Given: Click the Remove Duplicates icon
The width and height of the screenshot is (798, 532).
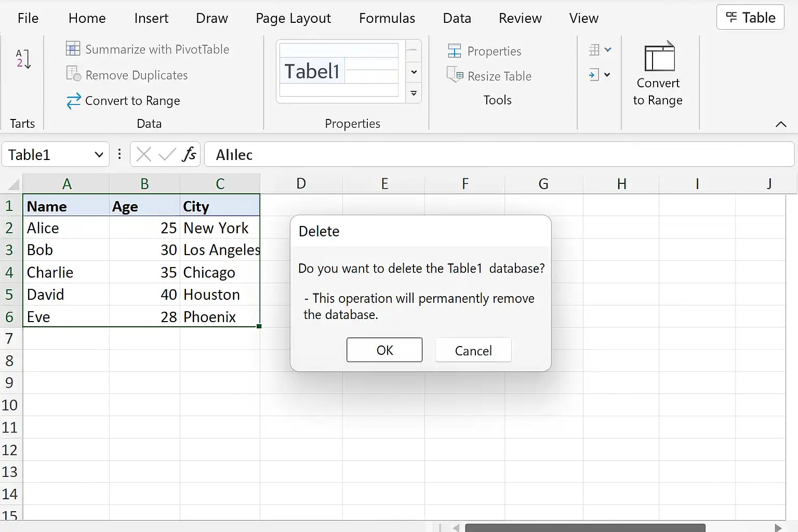Looking at the screenshot, I should click(x=73, y=74).
